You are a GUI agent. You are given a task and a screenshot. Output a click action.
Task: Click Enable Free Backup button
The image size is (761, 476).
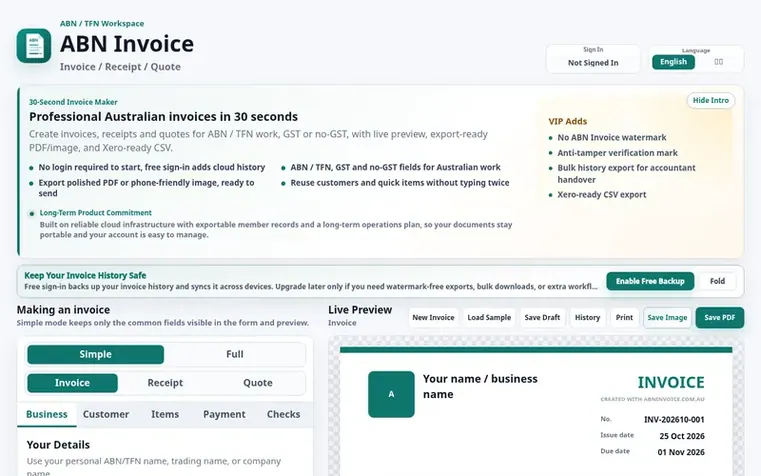[650, 281]
